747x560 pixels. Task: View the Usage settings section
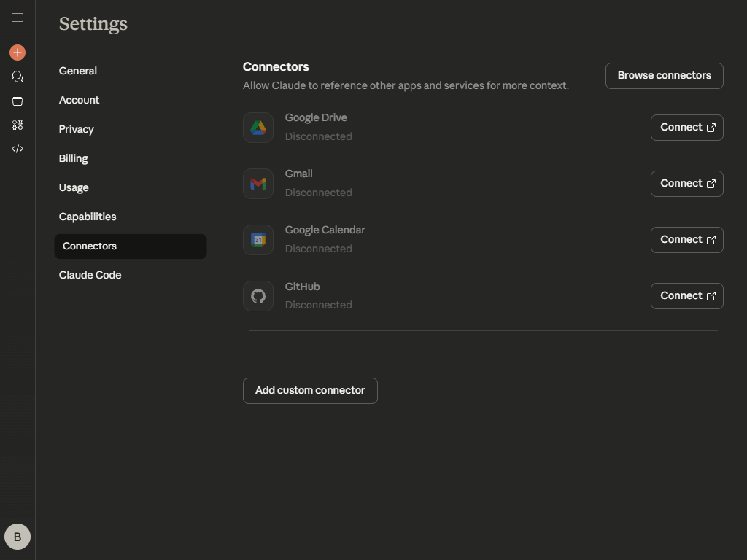pyautogui.click(x=74, y=187)
